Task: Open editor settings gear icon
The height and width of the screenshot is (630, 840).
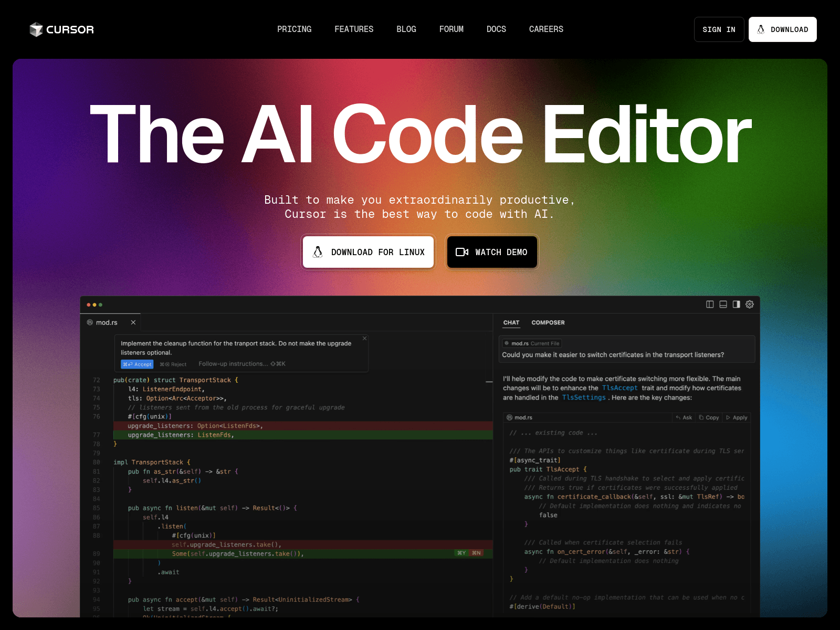Action: [x=750, y=304]
